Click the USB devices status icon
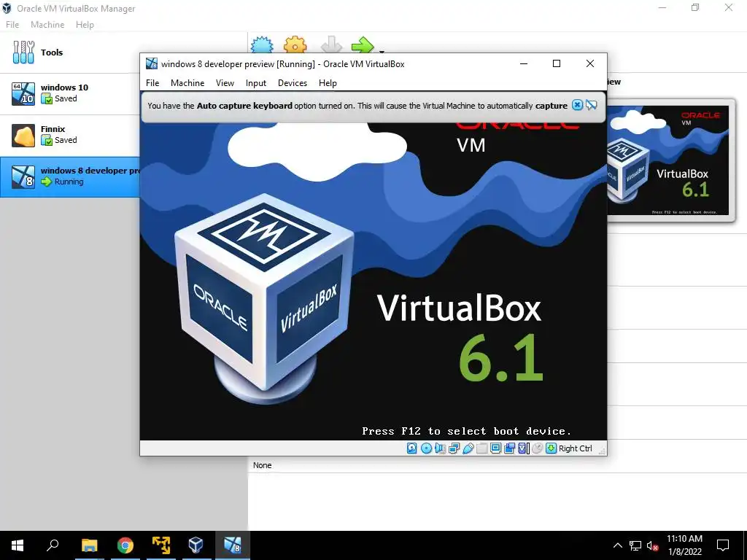The width and height of the screenshot is (747, 560). [x=468, y=448]
